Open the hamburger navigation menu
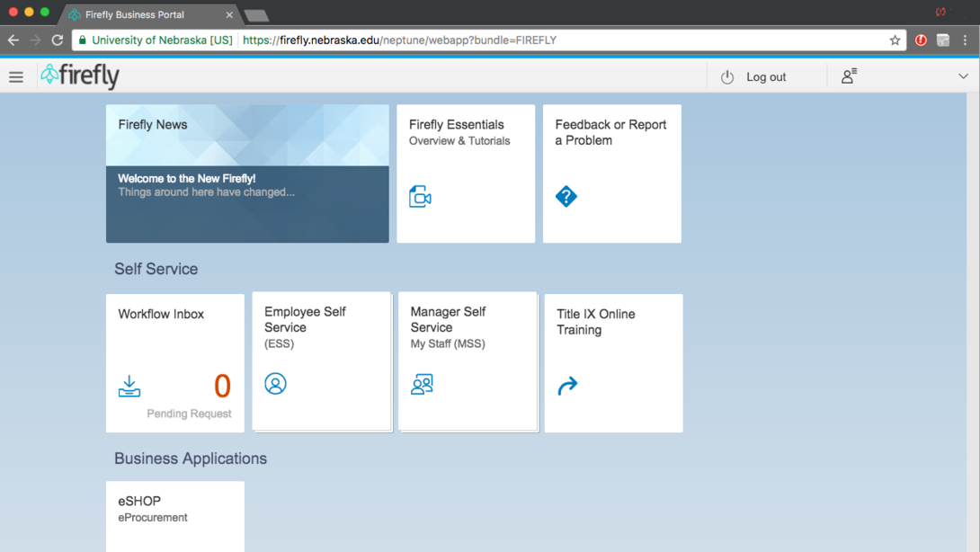980x552 pixels. (x=16, y=77)
